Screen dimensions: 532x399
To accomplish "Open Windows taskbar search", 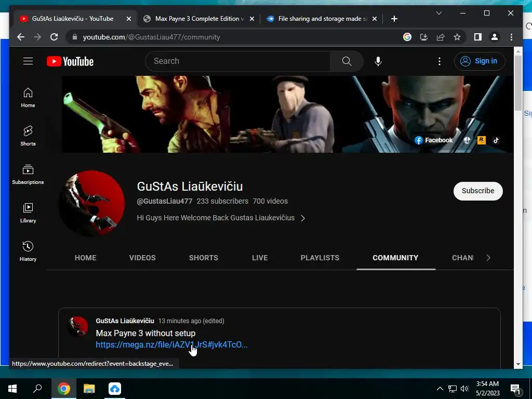I will pos(37,389).
